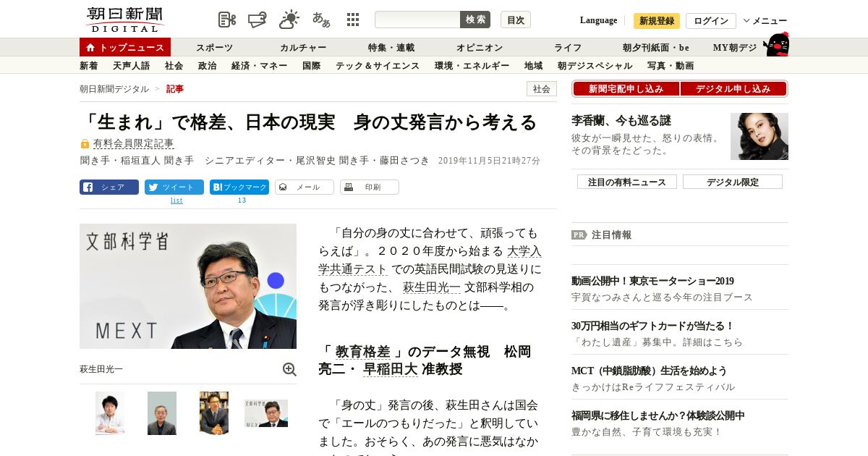Open the 社会 sub-menu item
Image resolution: width=868 pixels, height=456 pixels.
pos(174,66)
